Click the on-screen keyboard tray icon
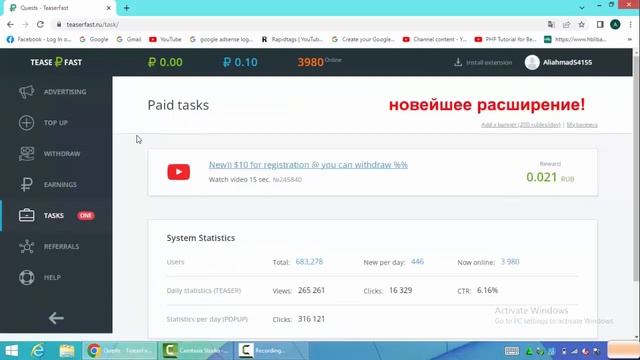Image resolution: width=640 pixels, height=360 pixels. [511, 351]
